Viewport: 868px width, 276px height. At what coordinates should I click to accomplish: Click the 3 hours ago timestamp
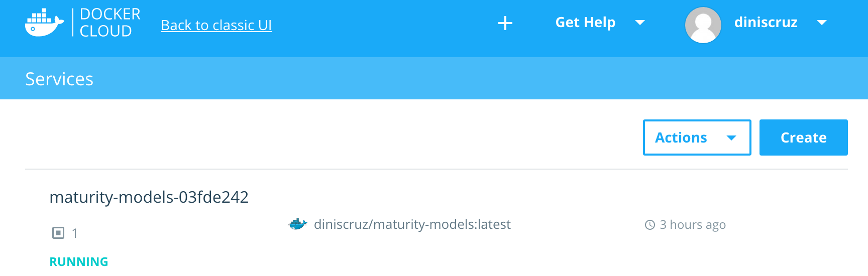click(x=693, y=225)
